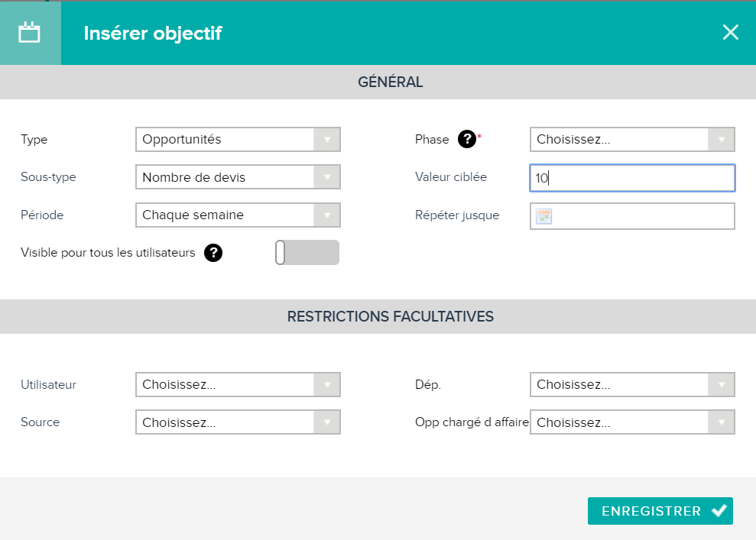Click the ENREGISTRER button
The width and height of the screenshot is (756, 540).
coord(660,511)
